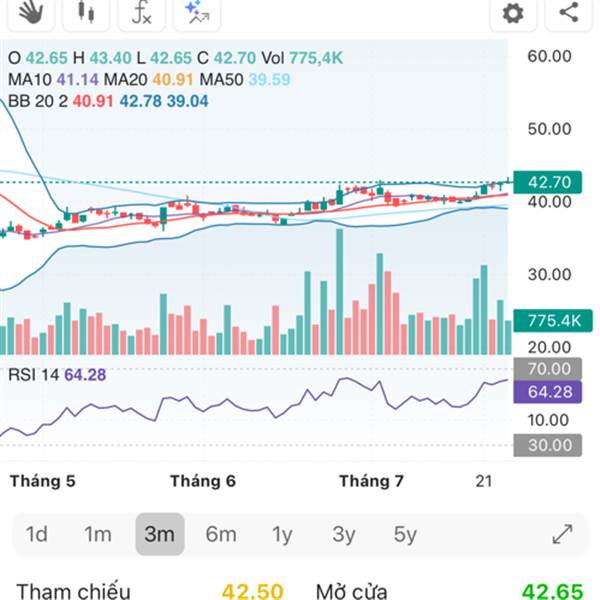Tap the purple RSI 64.28 value tag
The height and width of the screenshot is (600, 600).
click(548, 392)
